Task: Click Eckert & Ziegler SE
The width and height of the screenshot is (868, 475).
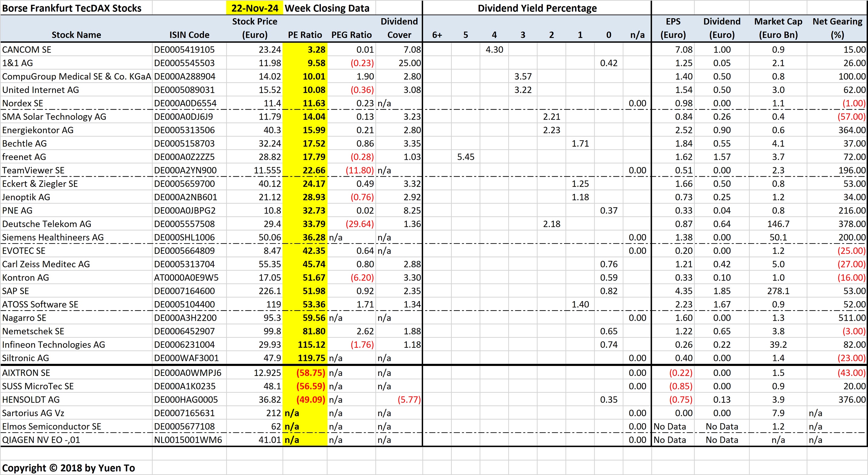Action: pyautogui.click(x=40, y=184)
